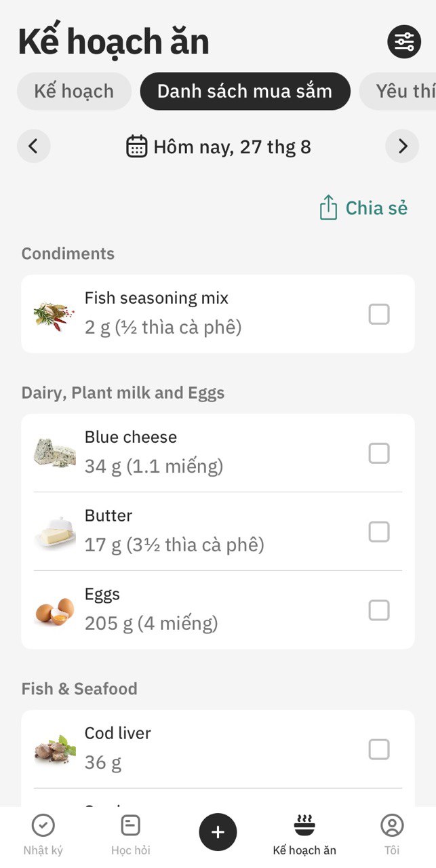Go to next day with right chevron
The width and height of the screenshot is (436, 868).
[403, 146]
